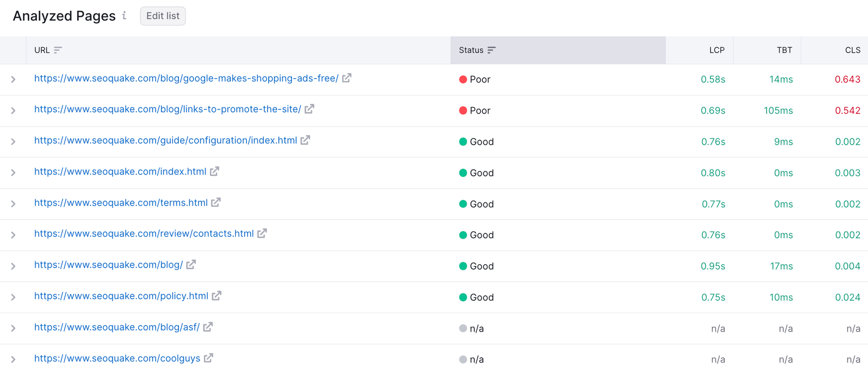Open external link icon for review/contacts.html
The image size is (868, 375).
pyautogui.click(x=262, y=233)
